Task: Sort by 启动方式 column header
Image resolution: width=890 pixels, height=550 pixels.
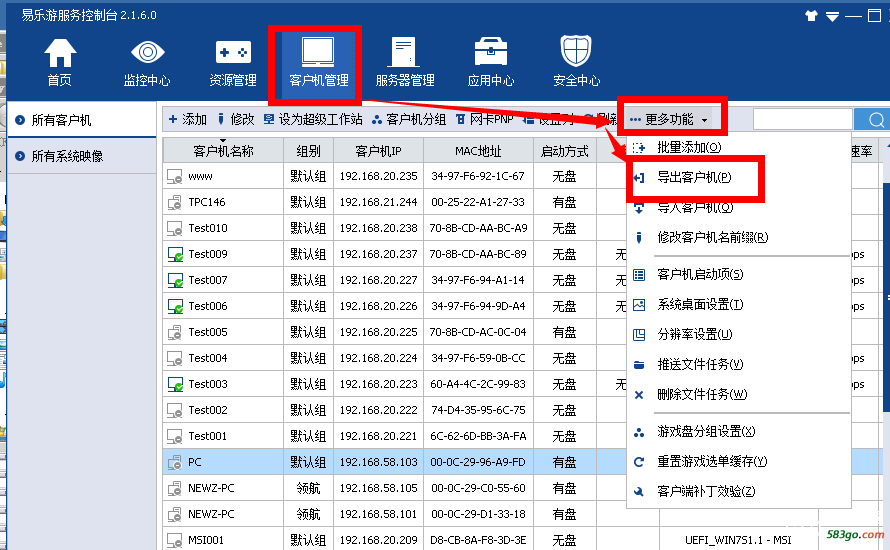Action: point(565,151)
